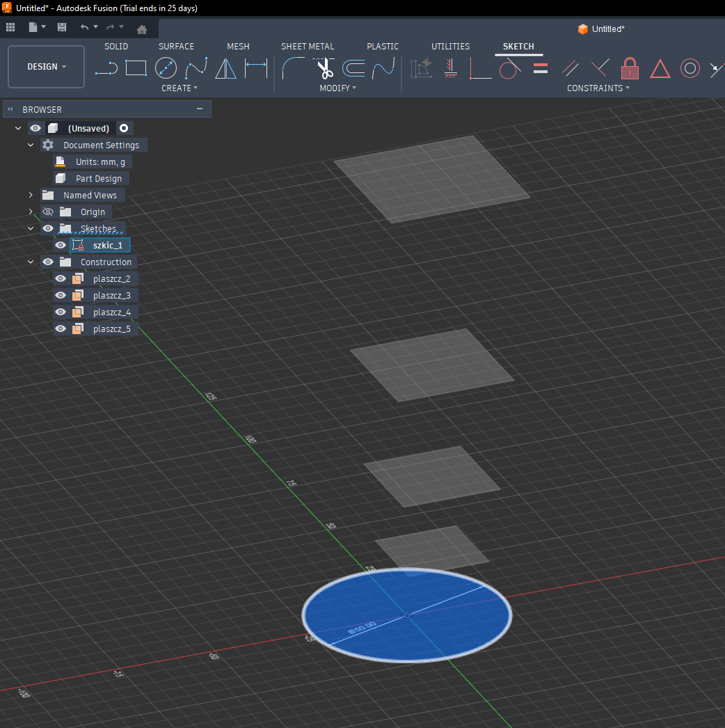This screenshot has width=725, height=728.
Task: Expand the Named Views folder
Action: 31,195
